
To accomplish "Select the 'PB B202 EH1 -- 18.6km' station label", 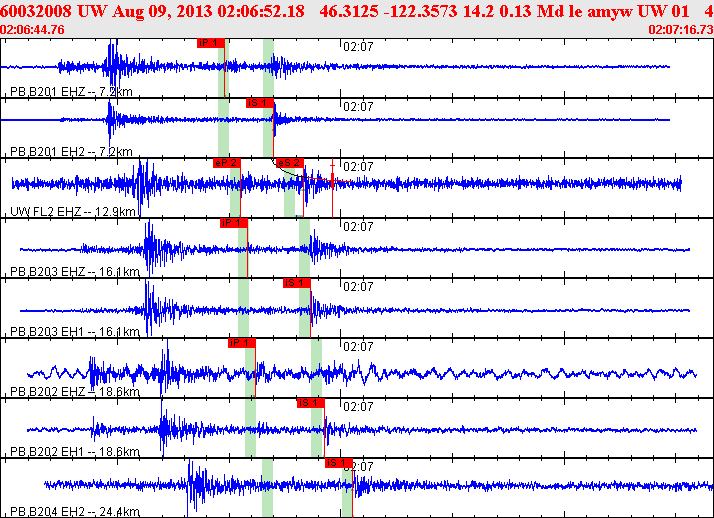I will point(75,452).
